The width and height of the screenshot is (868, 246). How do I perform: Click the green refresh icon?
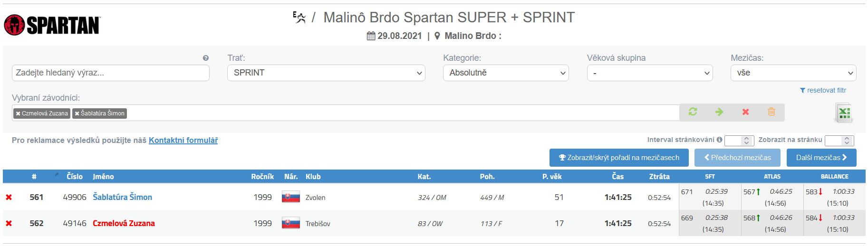coord(693,112)
